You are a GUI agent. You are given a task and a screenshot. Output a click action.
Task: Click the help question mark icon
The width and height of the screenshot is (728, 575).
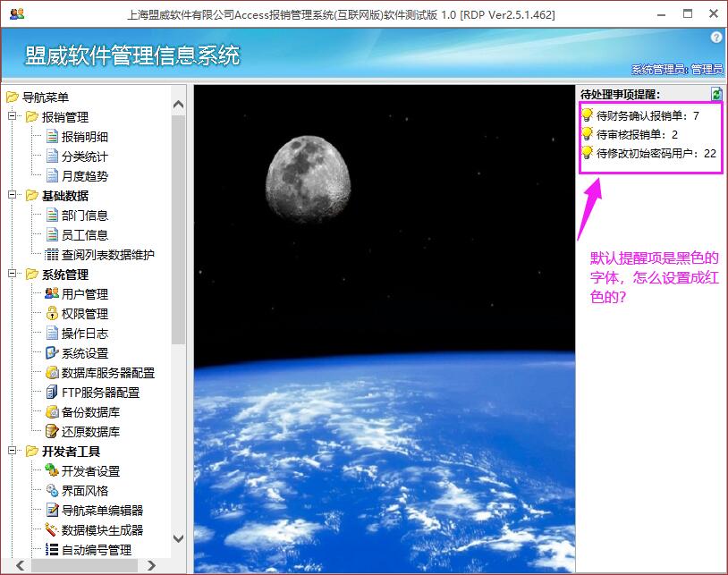(716, 38)
